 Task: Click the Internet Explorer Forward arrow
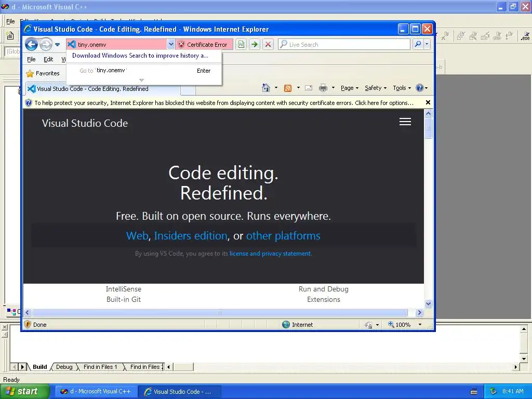(x=46, y=45)
